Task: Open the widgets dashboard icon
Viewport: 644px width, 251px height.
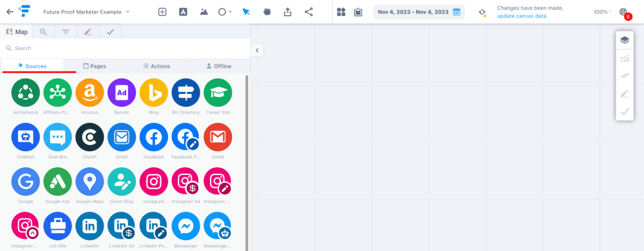Action: 341,12
